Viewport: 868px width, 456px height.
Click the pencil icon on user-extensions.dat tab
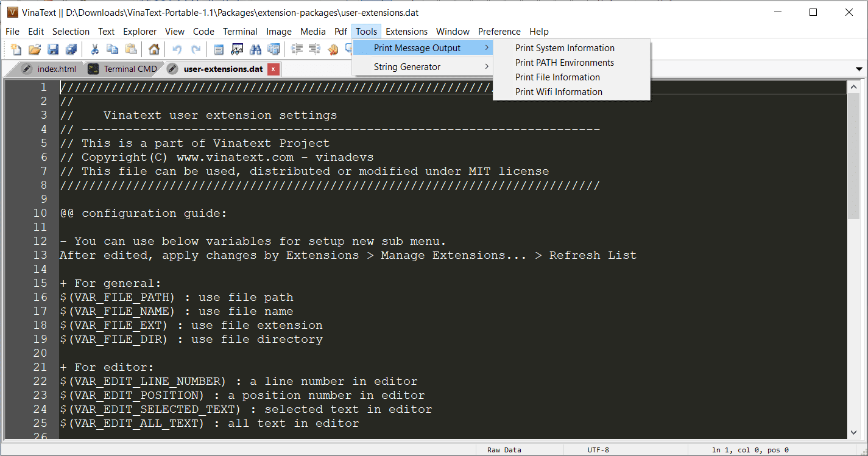point(173,69)
